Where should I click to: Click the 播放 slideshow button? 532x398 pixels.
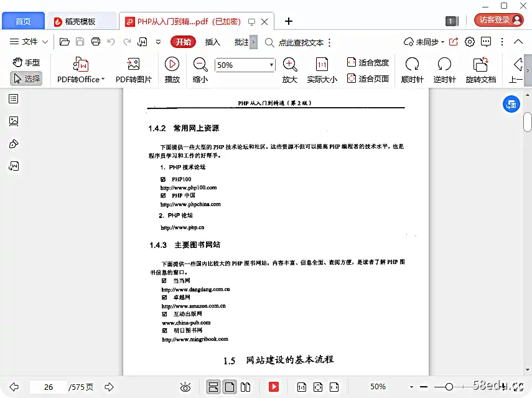point(172,70)
